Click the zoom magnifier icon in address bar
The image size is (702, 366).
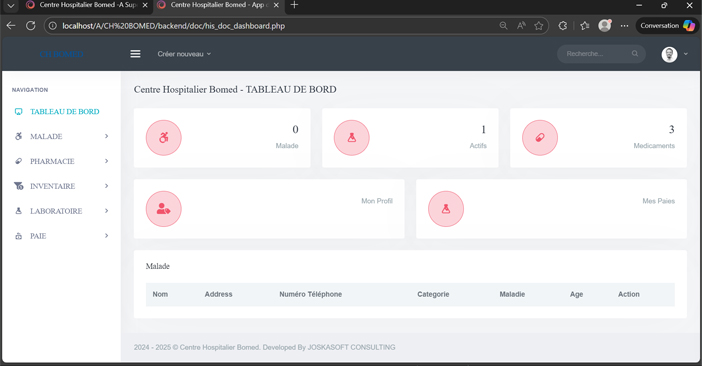pyautogui.click(x=504, y=26)
